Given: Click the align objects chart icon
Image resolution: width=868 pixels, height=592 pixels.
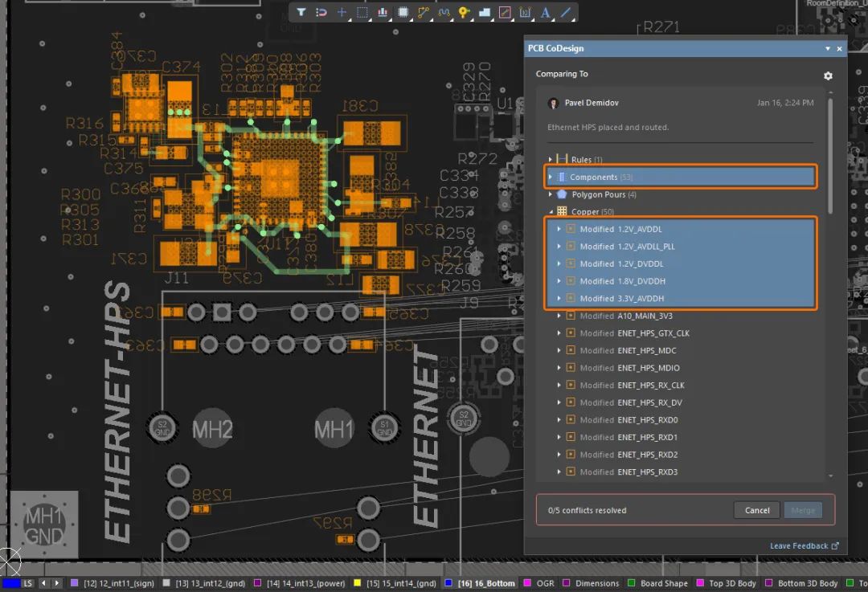Looking at the screenshot, I should point(383,12).
